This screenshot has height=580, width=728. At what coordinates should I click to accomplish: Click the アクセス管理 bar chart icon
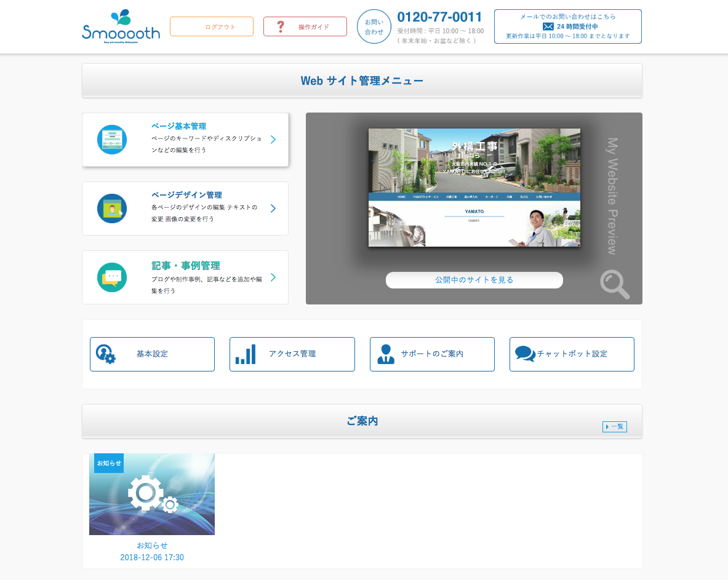tap(246, 354)
